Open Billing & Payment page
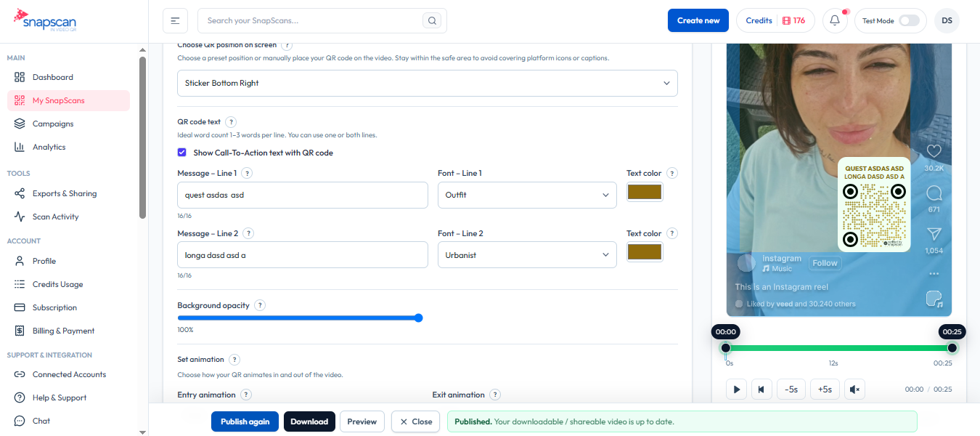 point(69,331)
